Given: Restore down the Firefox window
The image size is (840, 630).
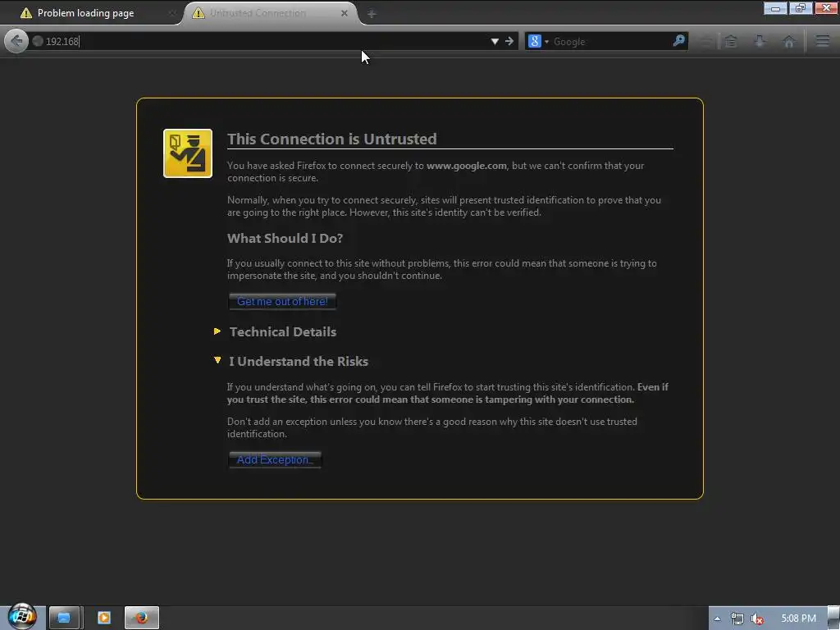Looking at the screenshot, I should tap(801, 8).
